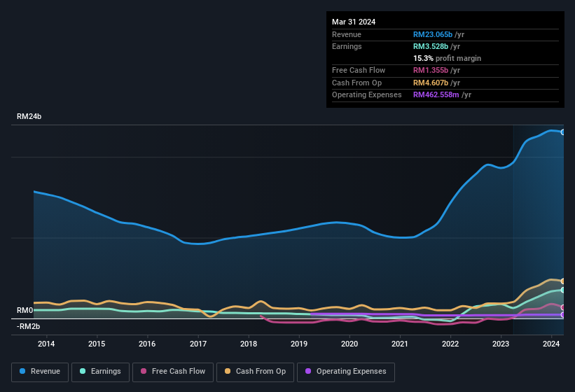575x392 pixels.
Task: Click the 2015 x-axis label
Action: (x=97, y=344)
